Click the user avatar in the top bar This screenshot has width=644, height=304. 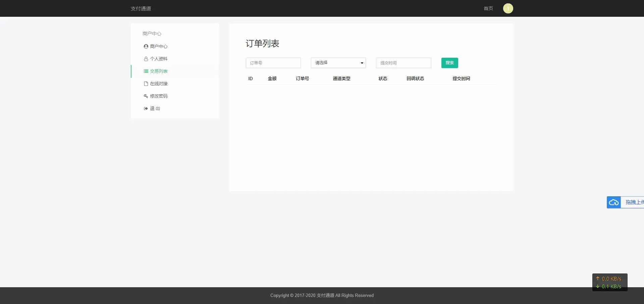[x=508, y=8]
